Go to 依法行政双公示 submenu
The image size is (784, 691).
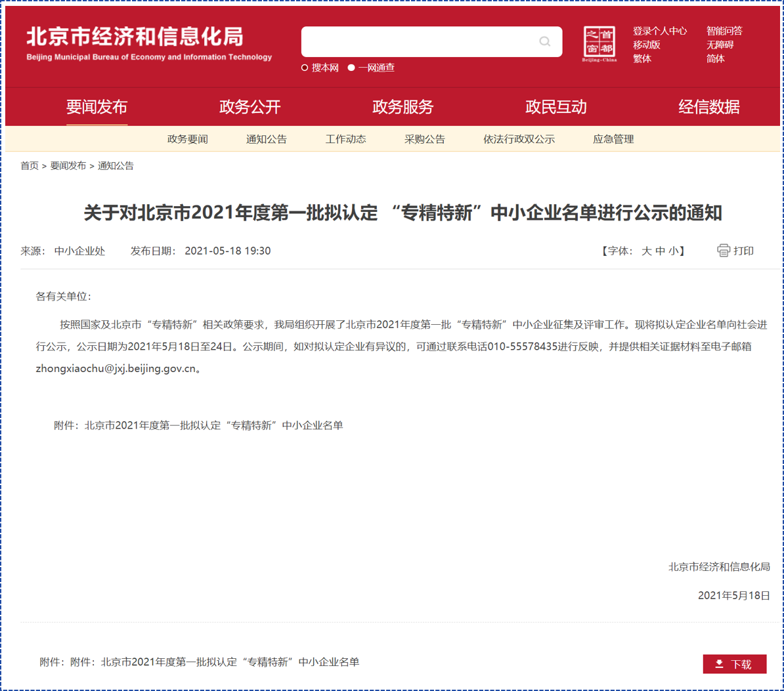(x=519, y=139)
